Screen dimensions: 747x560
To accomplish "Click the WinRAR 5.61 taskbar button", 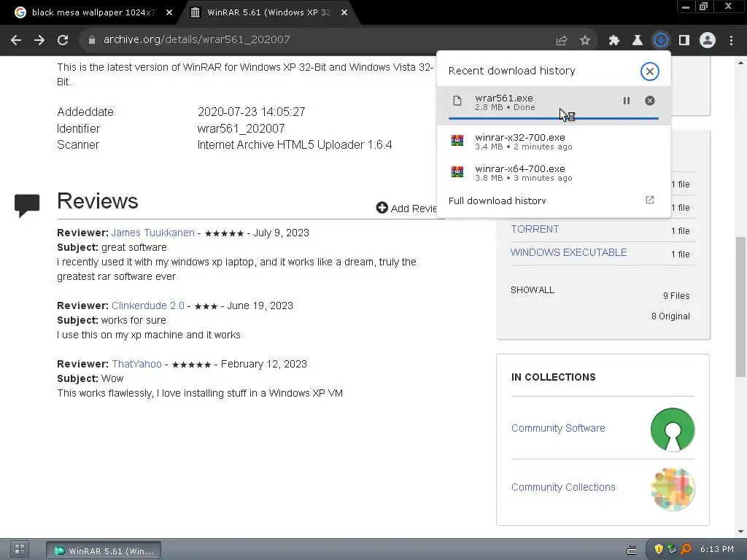I will 104,551.
